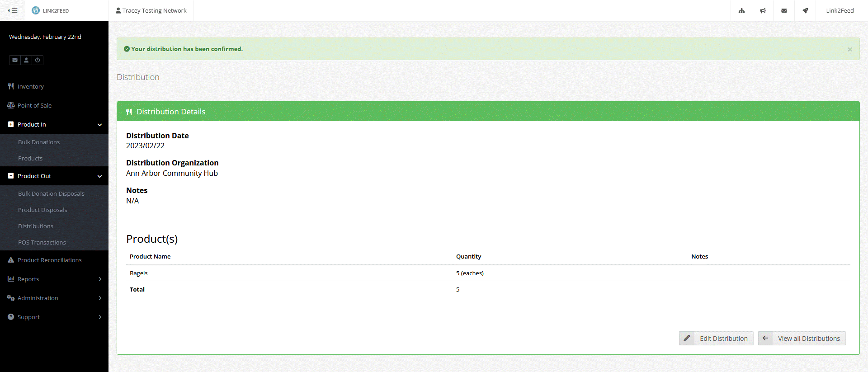Open the Link2Feed user menu at top right
The height and width of the screenshot is (372, 868).
pyautogui.click(x=840, y=10)
